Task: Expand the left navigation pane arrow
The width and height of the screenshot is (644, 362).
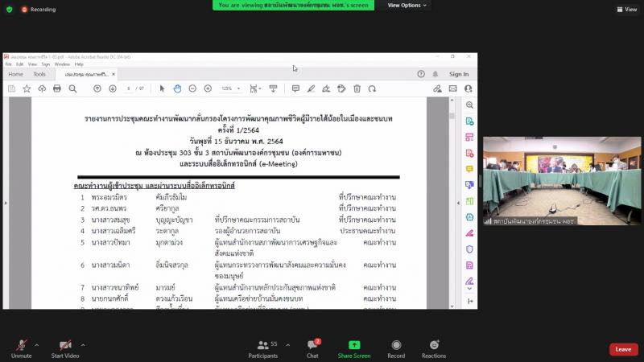Action: (6, 203)
